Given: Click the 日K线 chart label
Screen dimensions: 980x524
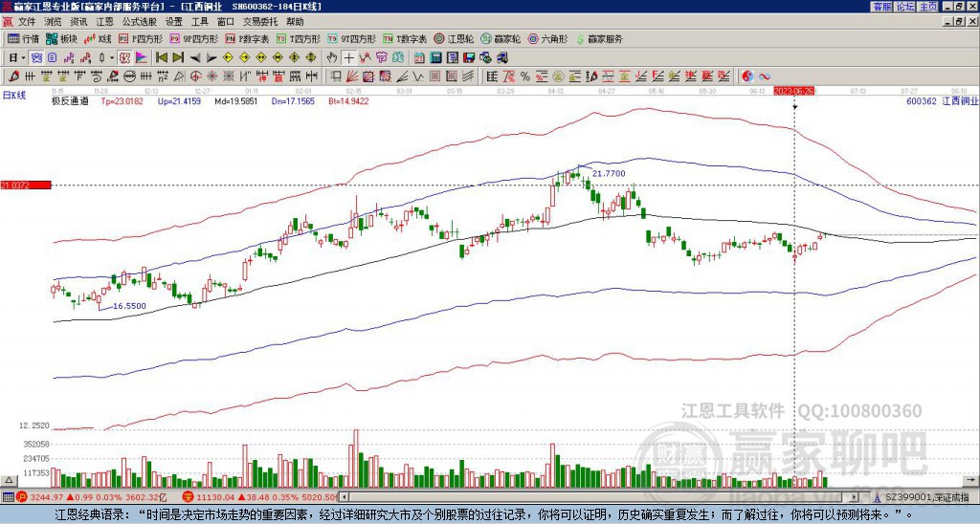Looking at the screenshot, I should (x=13, y=95).
